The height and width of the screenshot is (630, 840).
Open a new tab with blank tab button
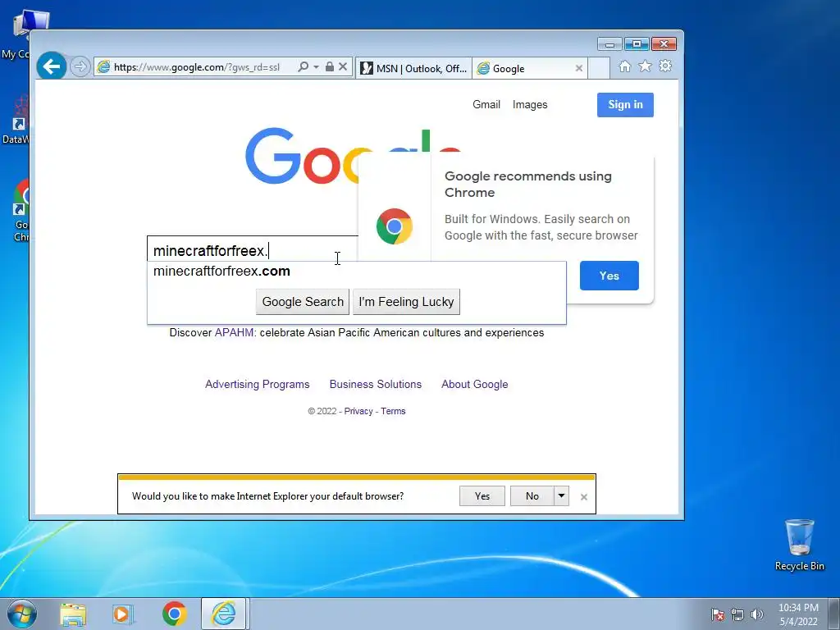tap(599, 69)
